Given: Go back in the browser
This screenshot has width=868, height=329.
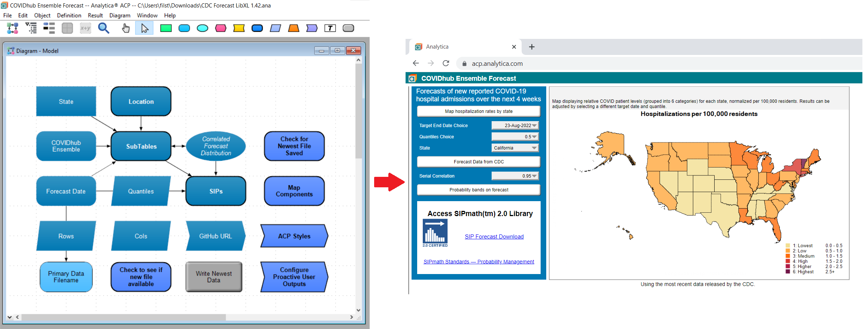Looking at the screenshot, I should click(416, 63).
